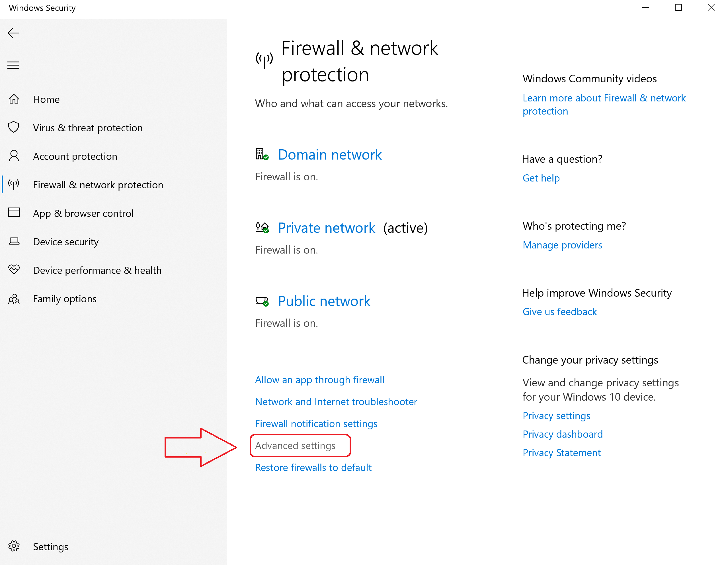
Task: Click the Device security laptop icon
Action: [14, 241]
